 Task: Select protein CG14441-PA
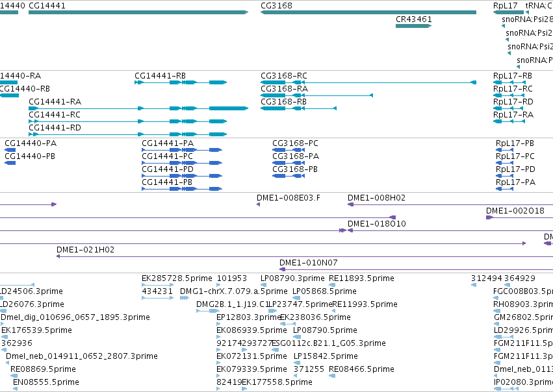[x=182, y=150]
